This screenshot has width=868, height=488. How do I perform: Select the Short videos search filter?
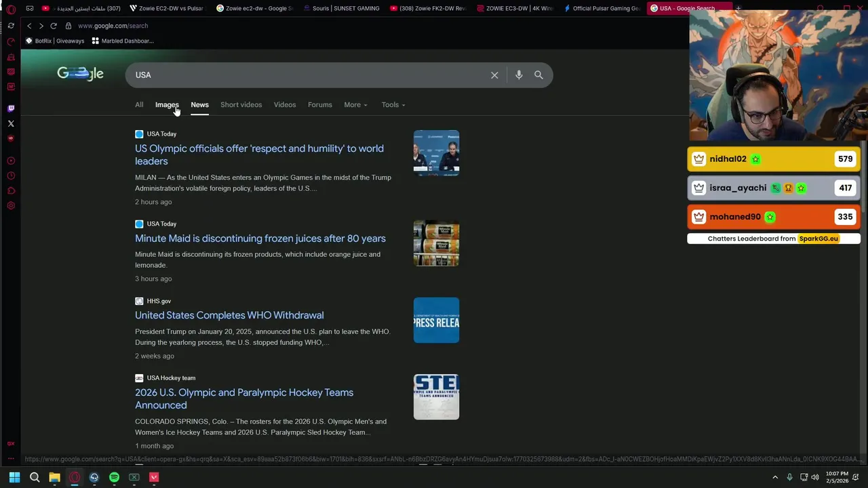241,105
